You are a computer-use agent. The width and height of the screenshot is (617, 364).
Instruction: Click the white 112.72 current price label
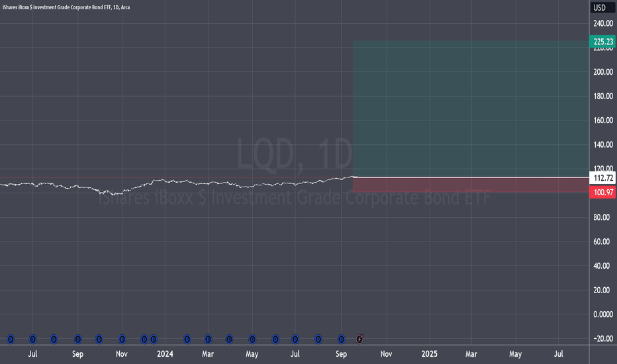tap(602, 178)
